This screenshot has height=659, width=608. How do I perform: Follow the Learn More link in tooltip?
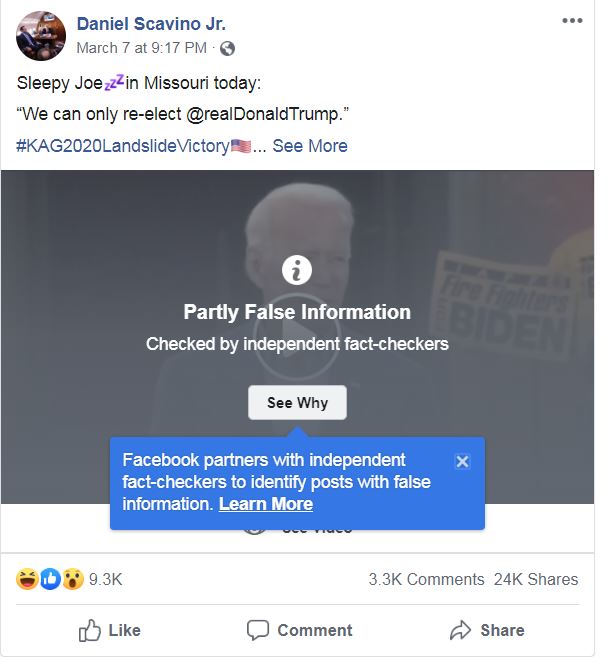266,504
